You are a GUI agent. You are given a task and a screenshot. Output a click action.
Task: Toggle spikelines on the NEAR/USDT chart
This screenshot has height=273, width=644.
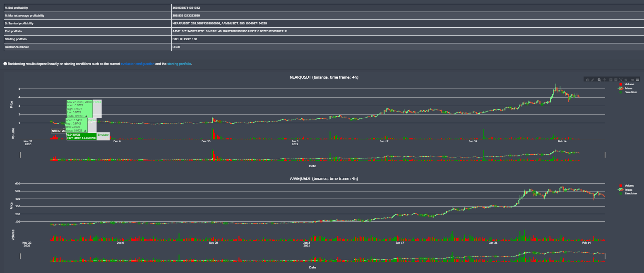coord(632,80)
